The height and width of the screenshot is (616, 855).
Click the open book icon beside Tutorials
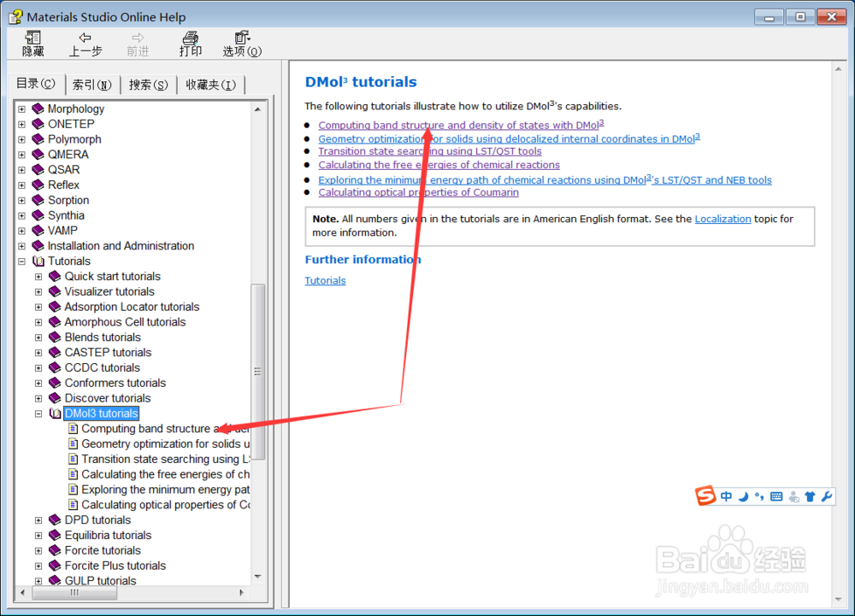(x=38, y=261)
